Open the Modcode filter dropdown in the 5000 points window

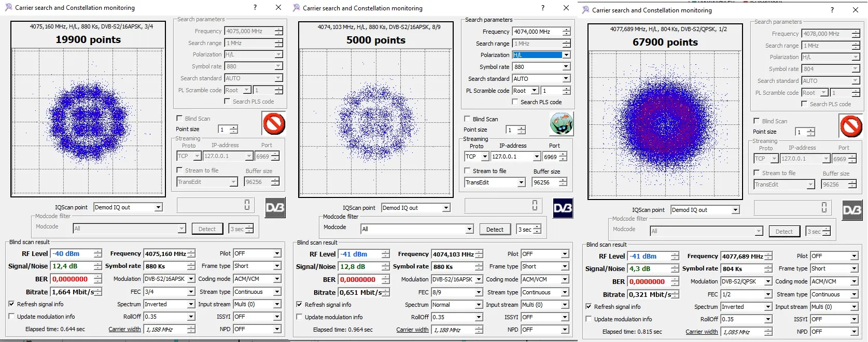[469, 229]
